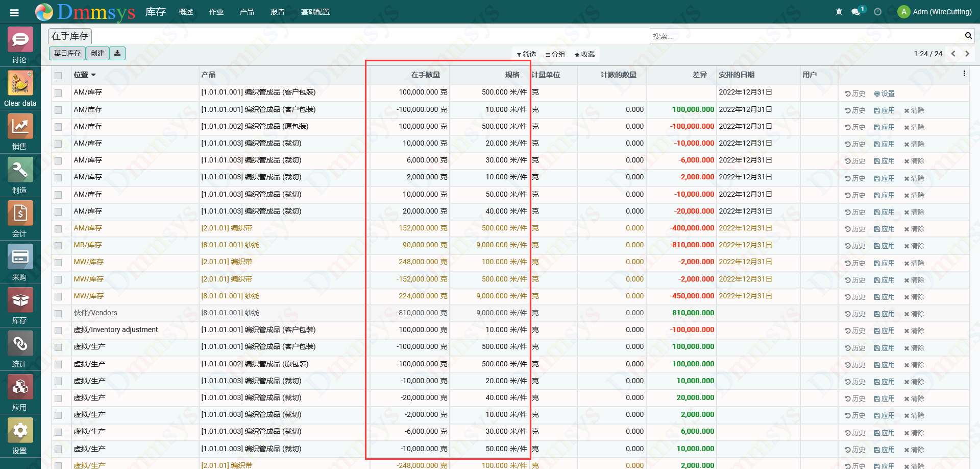
Task: Open the 概述 overview menu
Action: (x=186, y=12)
